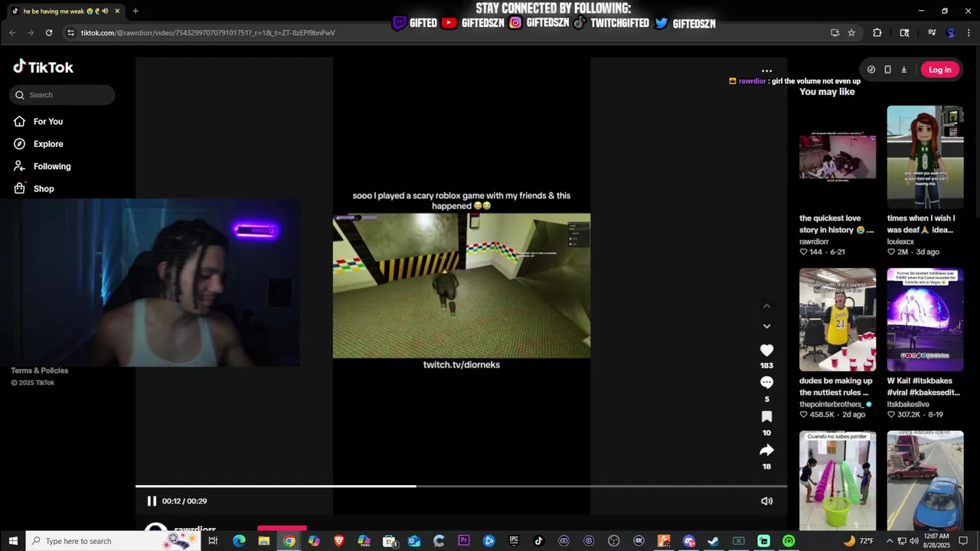This screenshot has width=980, height=551.
Task: Open 'dudes be making up the nuttiest rules' thumbnail
Action: [x=838, y=320]
